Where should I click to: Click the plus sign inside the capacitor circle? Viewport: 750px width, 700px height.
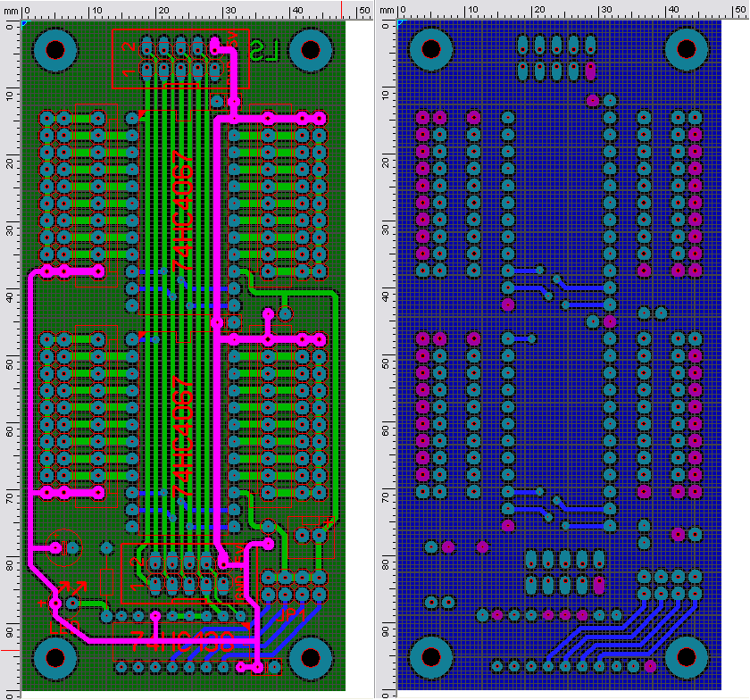[55, 536]
